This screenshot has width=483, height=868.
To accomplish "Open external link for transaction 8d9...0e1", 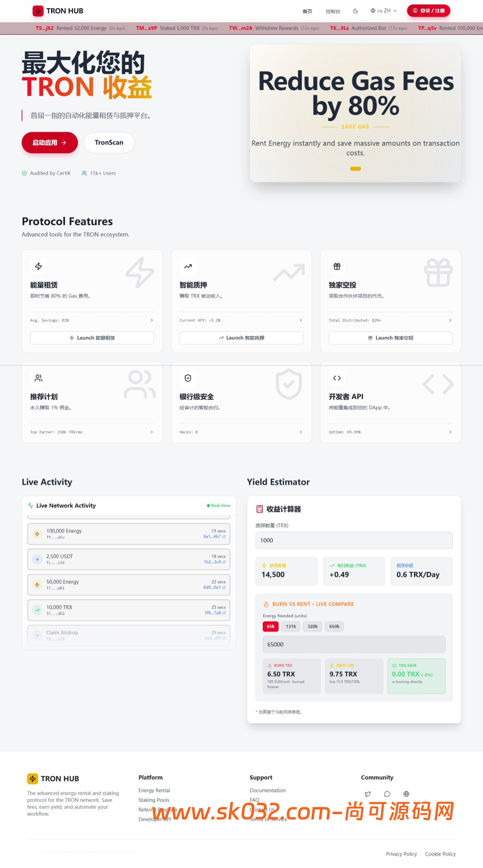I will (x=224, y=587).
